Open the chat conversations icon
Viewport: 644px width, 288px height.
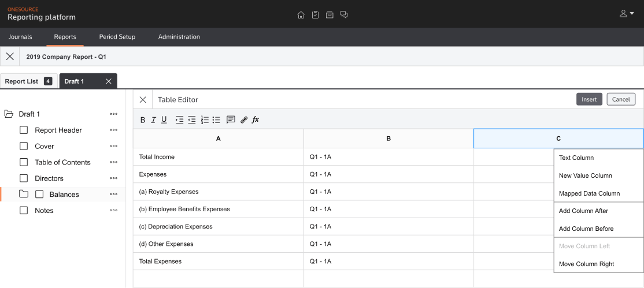coord(344,14)
